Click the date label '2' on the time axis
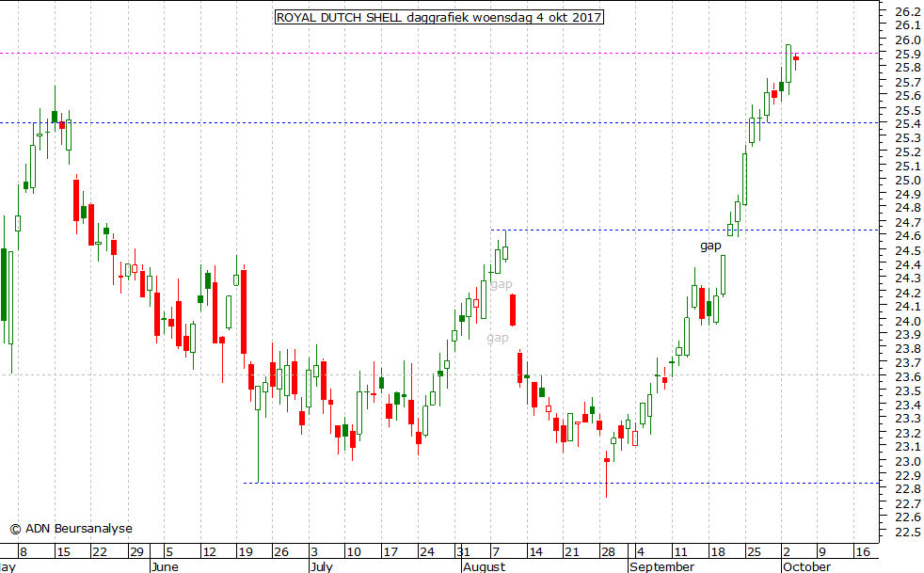This screenshot has height=573, width=924. click(787, 551)
